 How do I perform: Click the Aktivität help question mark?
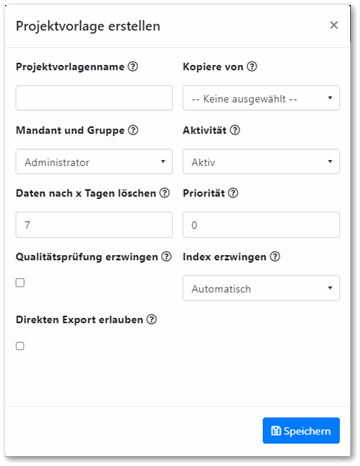(x=235, y=130)
